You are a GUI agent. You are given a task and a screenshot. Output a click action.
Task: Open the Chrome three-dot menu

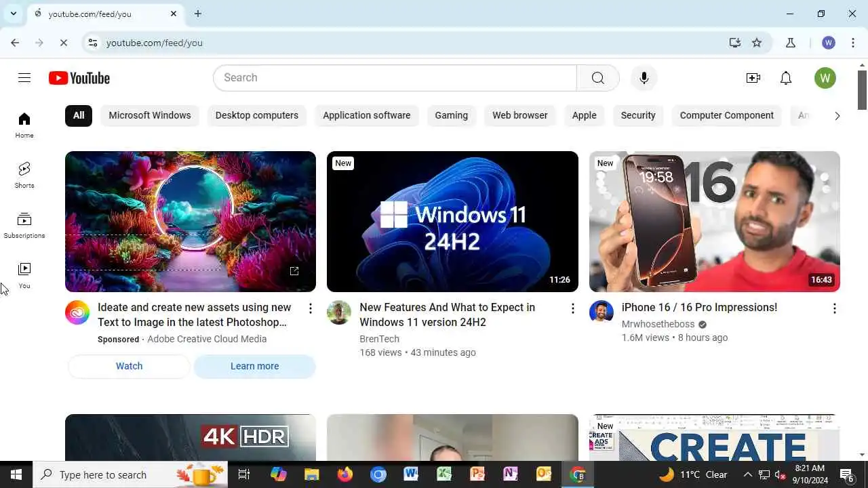tap(852, 43)
